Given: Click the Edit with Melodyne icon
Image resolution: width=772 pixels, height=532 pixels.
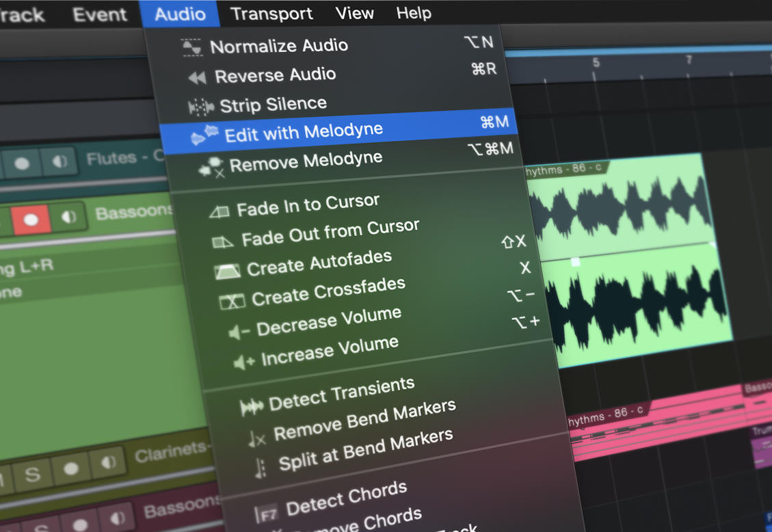Looking at the screenshot, I should [204, 135].
